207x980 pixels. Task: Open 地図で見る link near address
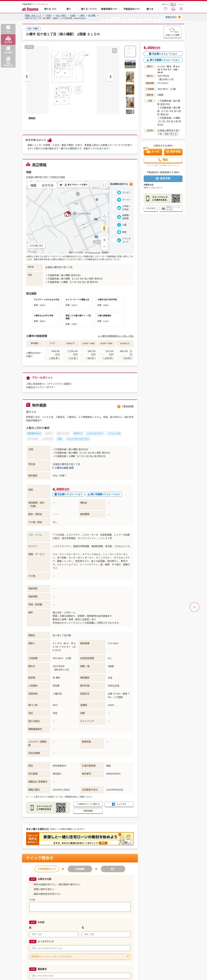click(x=170, y=134)
